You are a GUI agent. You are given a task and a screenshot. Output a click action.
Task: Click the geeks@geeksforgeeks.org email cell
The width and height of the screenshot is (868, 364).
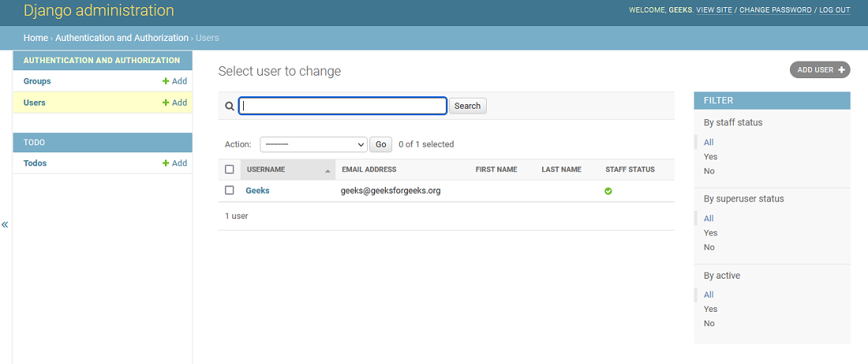point(391,190)
